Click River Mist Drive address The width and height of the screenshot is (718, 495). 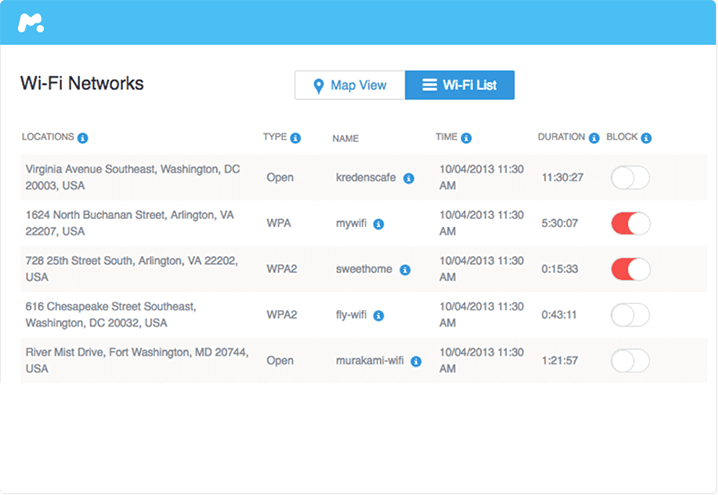point(137,360)
